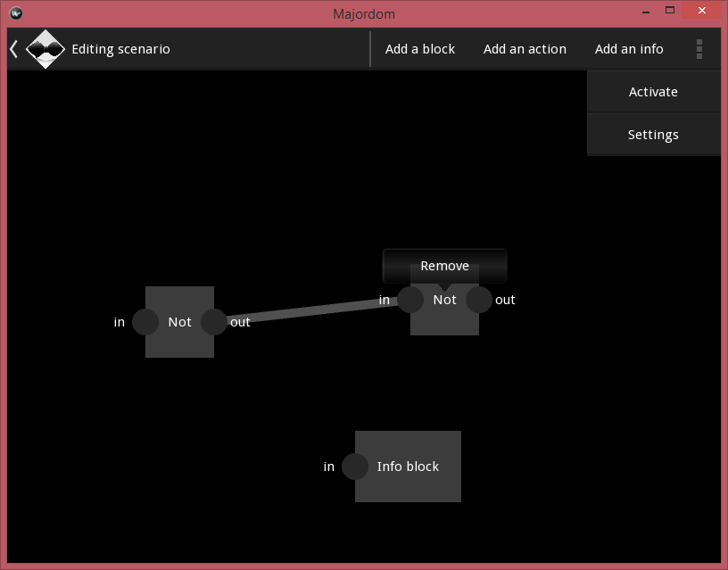Click the link wire between the Not blocks

tap(312, 310)
